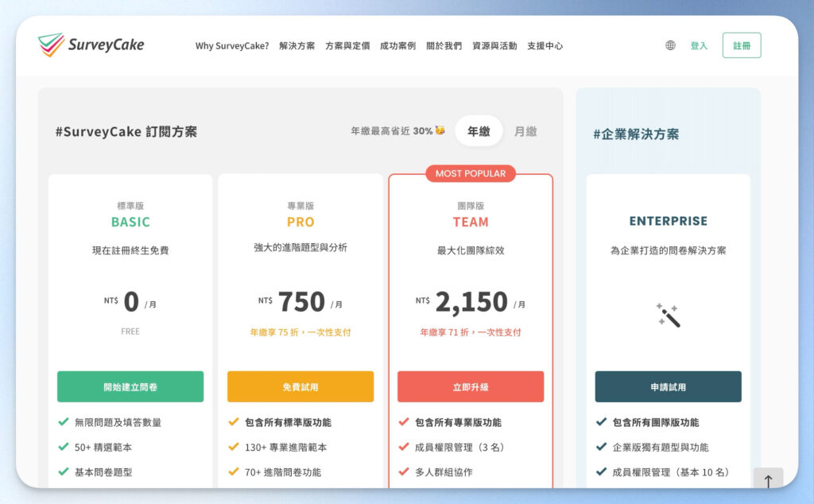Screen dimensions: 814x504
Task: Click the green 開始建立問卷 button
Action: point(130,386)
